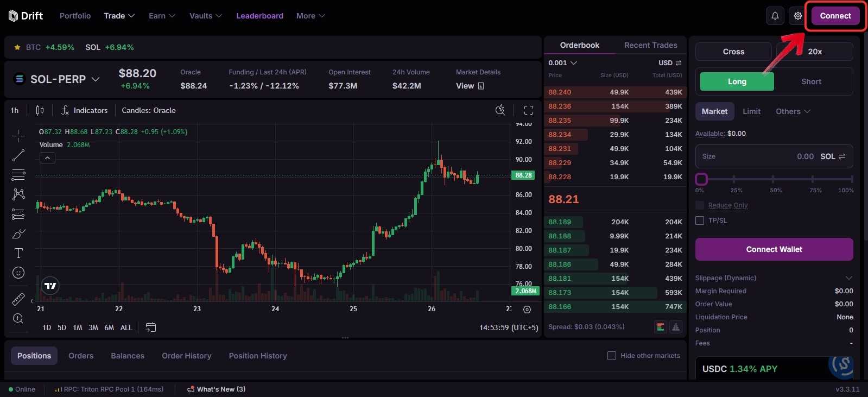Select the Long side toggle
The image size is (868, 397).
point(737,81)
